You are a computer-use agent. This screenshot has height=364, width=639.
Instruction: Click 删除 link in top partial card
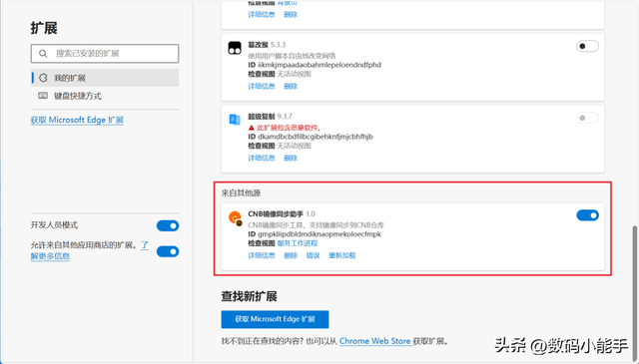tap(291, 15)
